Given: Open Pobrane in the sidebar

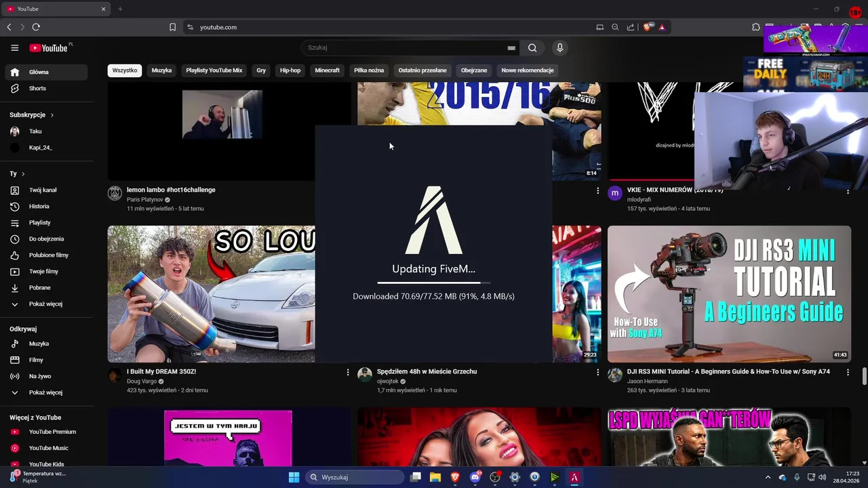Looking at the screenshot, I should point(46,287).
